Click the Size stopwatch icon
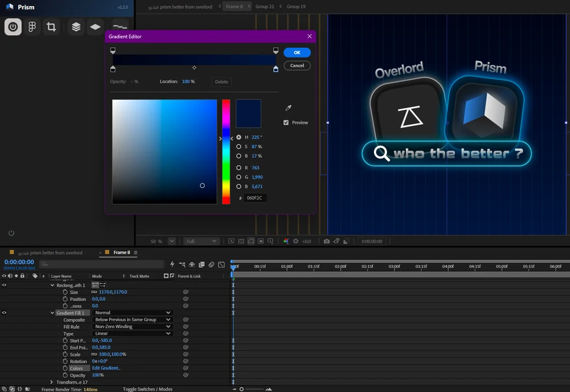This screenshot has width=570, height=392. coord(65,292)
